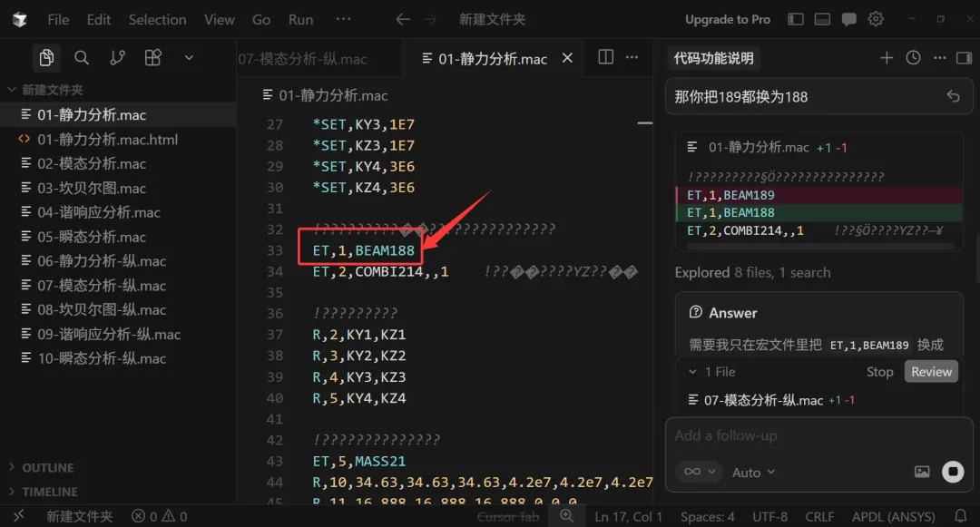Show more menu items via ellipsis
The image size is (980, 527).
[x=343, y=19]
